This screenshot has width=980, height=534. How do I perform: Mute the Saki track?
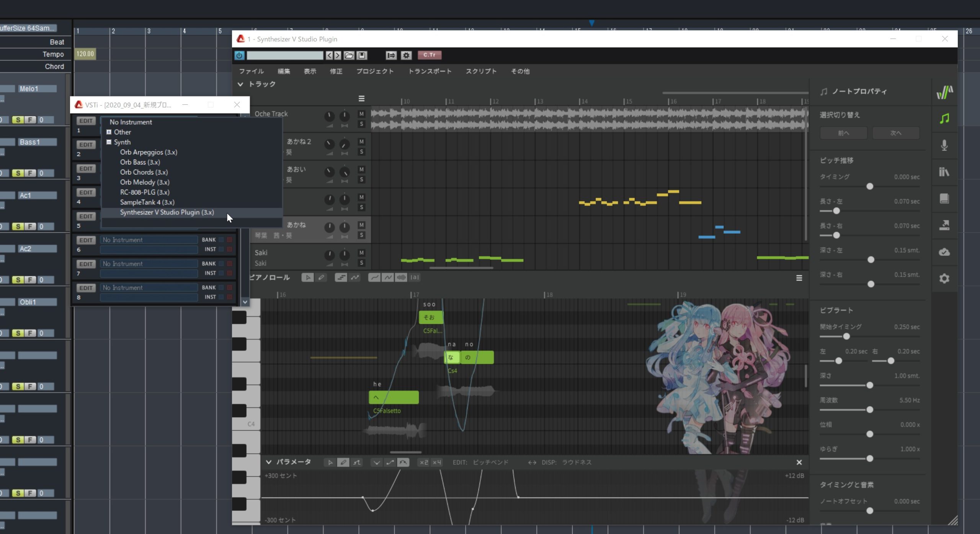click(x=361, y=253)
